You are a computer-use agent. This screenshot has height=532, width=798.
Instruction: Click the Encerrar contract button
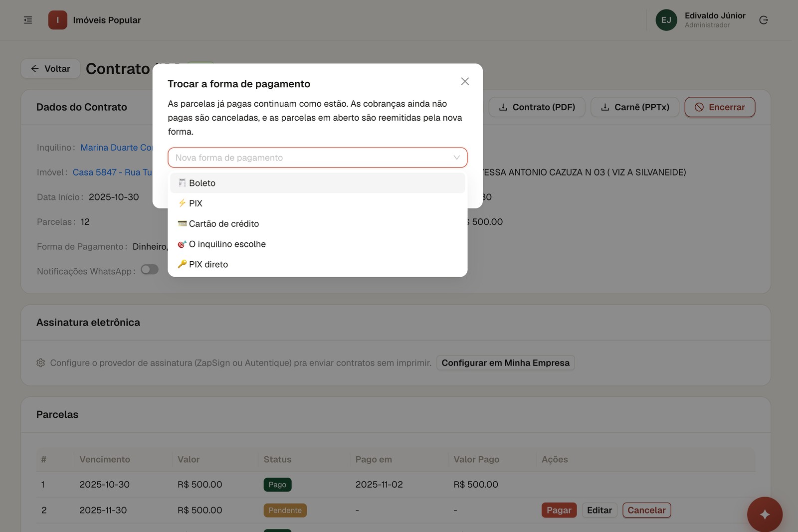[x=720, y=107]
